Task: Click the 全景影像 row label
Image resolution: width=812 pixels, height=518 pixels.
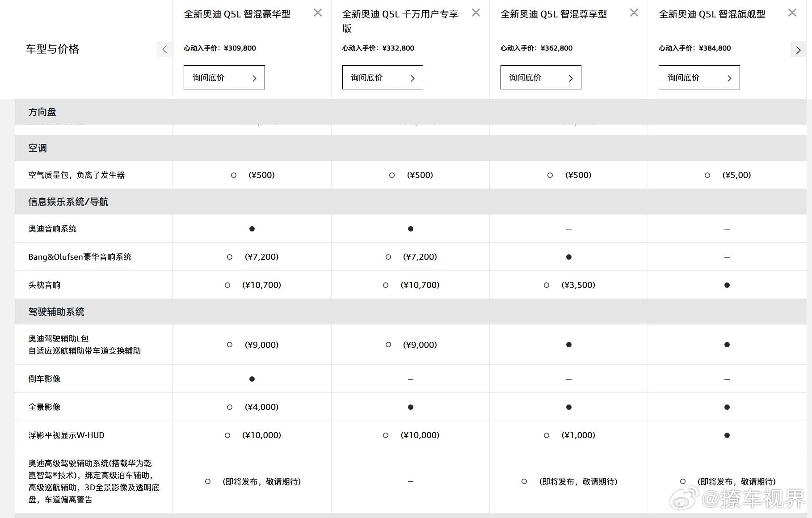Action: point(44,407)
